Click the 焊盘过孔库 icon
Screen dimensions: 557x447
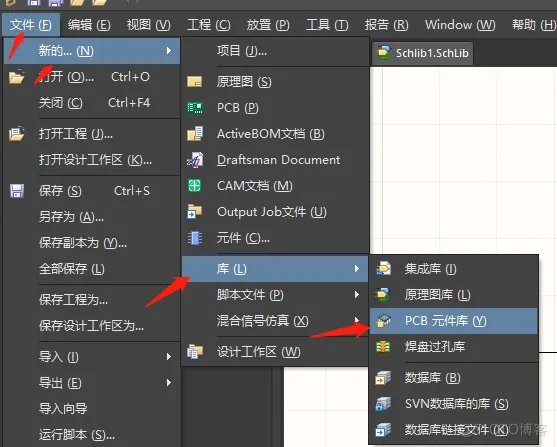[383, 347]
